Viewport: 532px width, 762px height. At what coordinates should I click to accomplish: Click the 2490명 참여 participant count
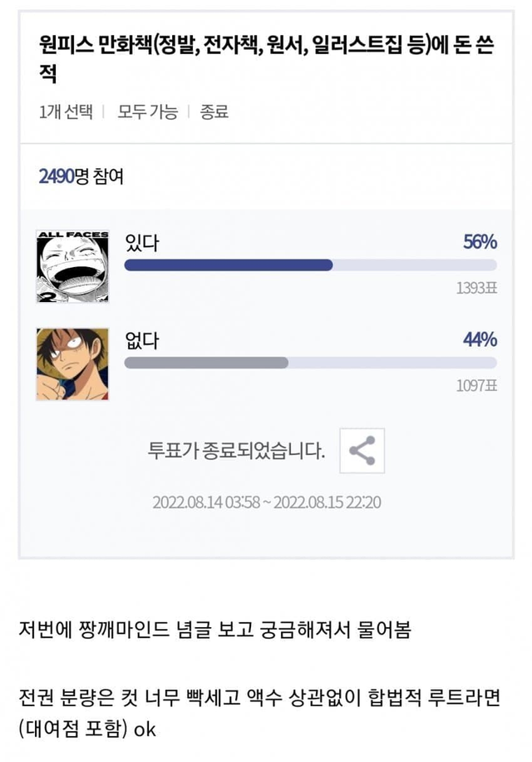(x=81, y=176)
